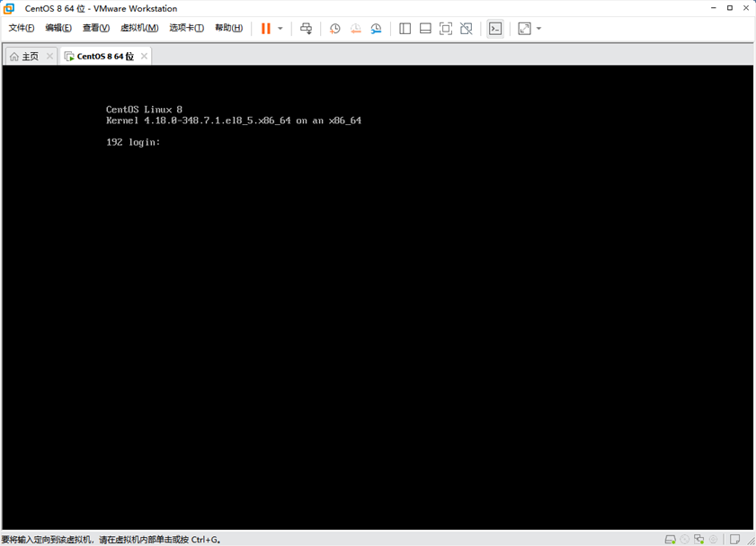Click the Kernel 4.18.0-348.7.1 version line

(x=234, y=121)
